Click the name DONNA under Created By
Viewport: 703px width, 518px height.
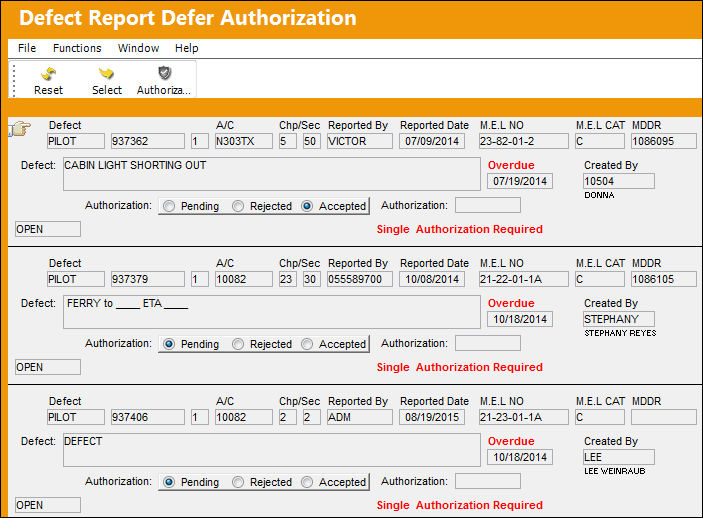point(599,195)
